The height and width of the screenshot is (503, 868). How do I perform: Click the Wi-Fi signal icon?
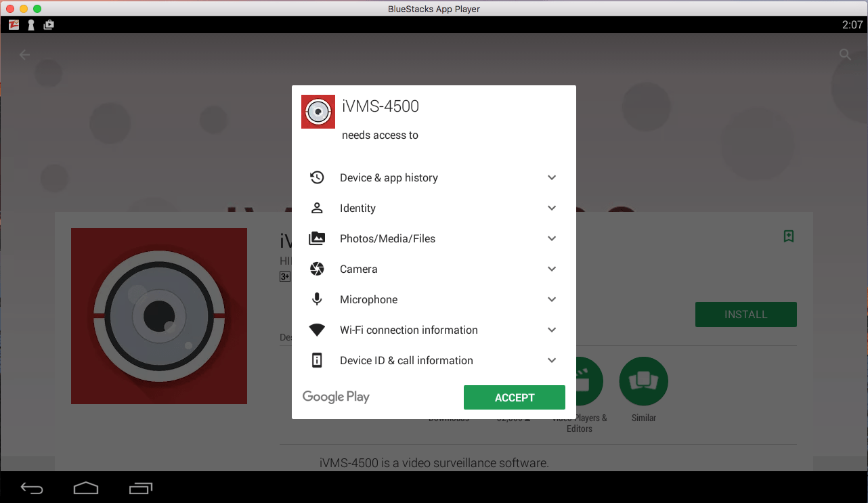(317, 330)
